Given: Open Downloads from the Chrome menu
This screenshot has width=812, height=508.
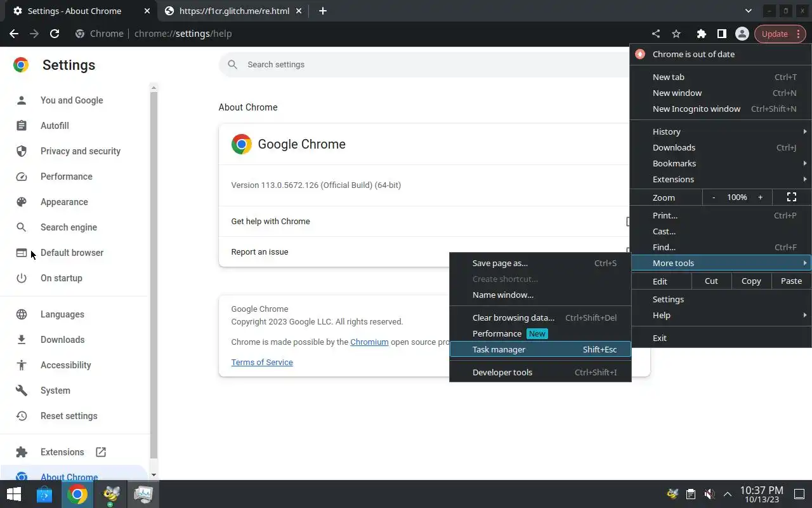Looking at the screenshot, I should [721, 147].
